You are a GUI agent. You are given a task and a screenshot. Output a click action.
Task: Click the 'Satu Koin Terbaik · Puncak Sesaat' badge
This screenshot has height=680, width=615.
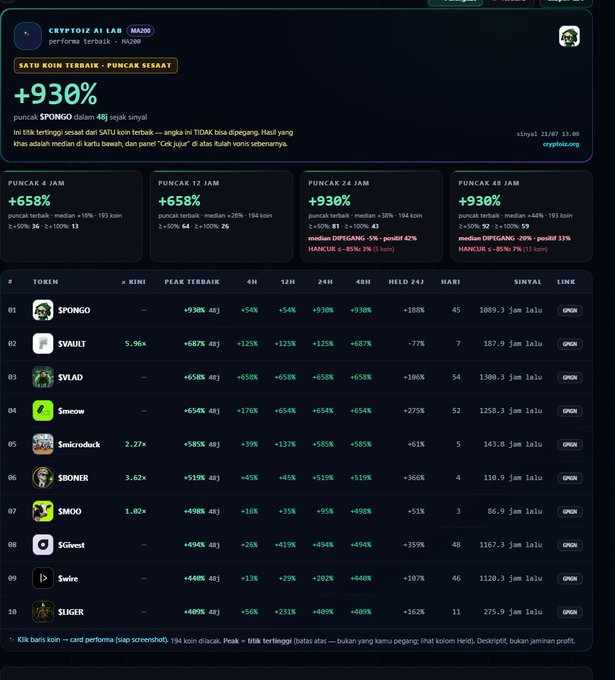coord(95,65)
